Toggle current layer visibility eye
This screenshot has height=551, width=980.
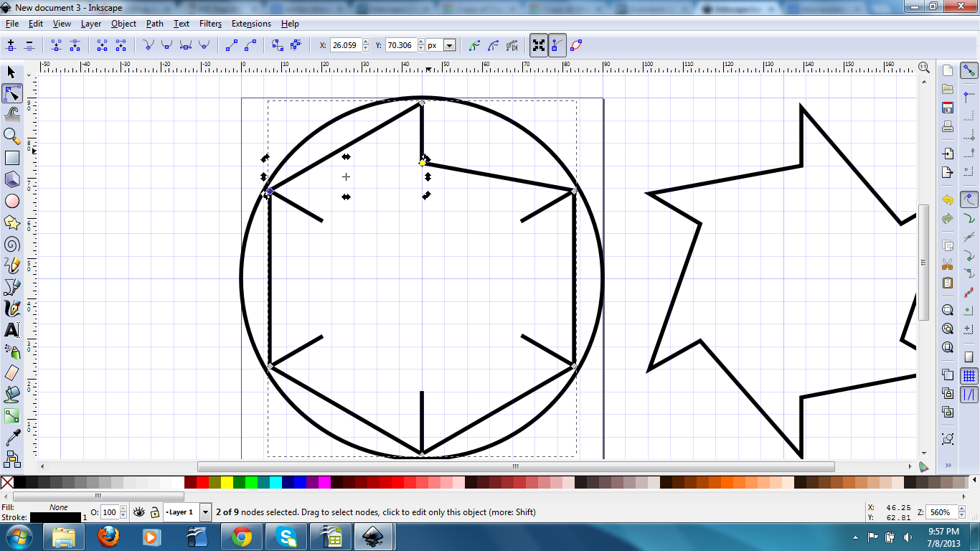pyautogui.click(x=139, y=512)
